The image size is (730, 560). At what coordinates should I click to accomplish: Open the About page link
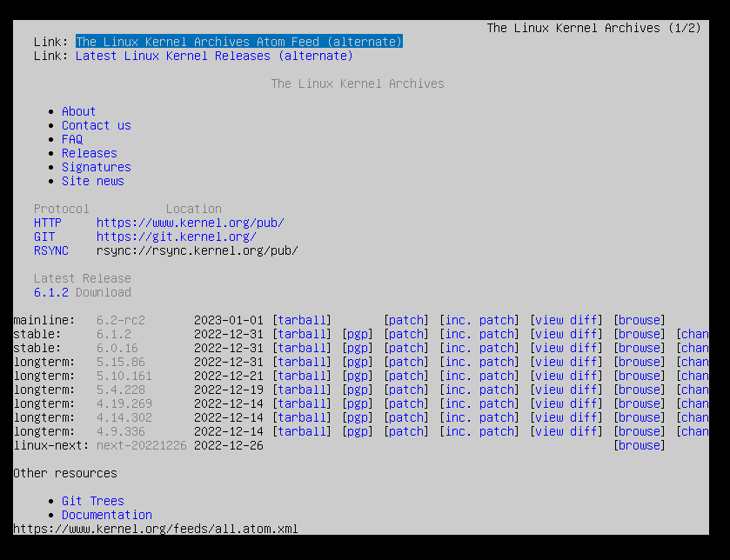78,111
